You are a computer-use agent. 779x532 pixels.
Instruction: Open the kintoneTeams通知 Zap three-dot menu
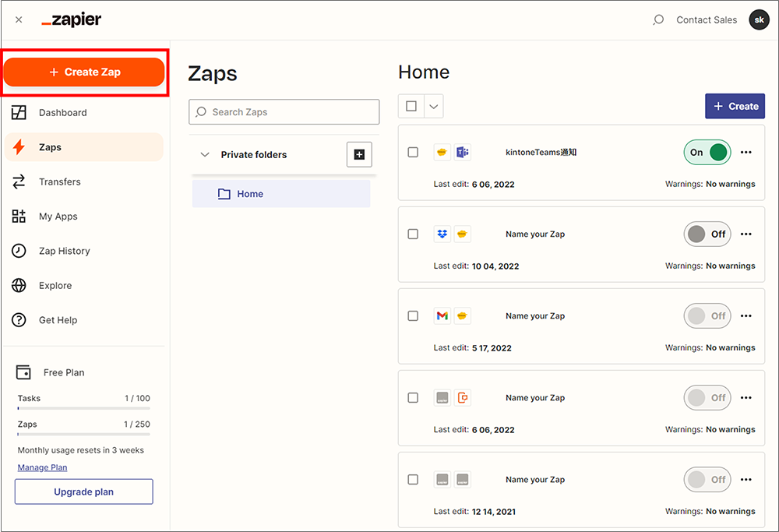click(x=746, y=153)
